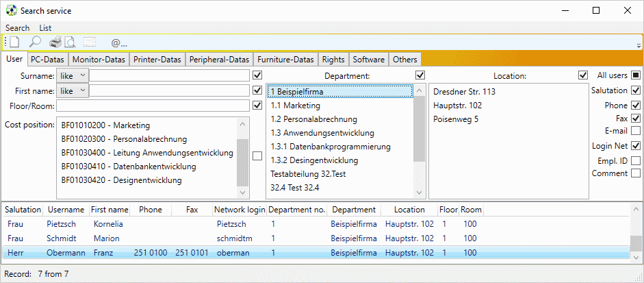Sort by the Username column header

[66, 210]
